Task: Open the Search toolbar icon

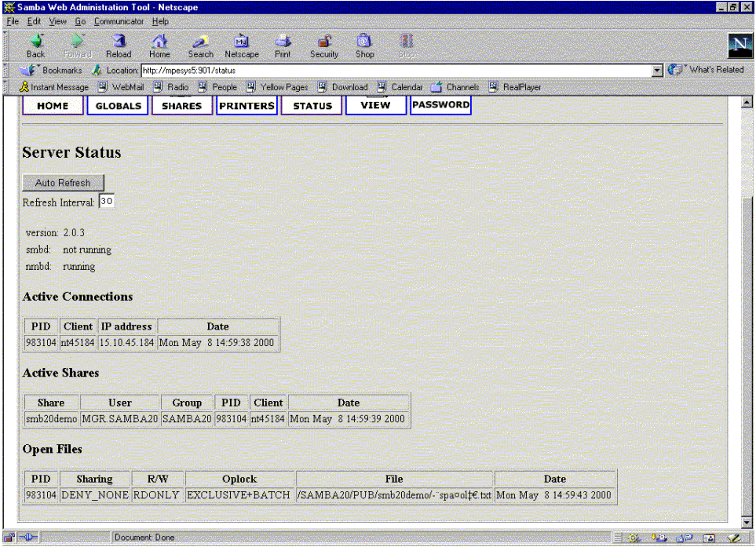Action: coord(200,46)
